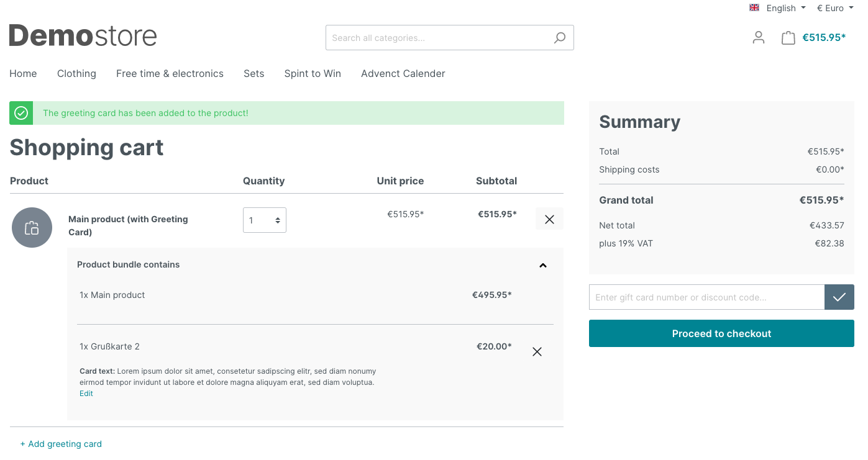Click the greeting card added success message
Viewport: 868px width, 460px height.
point(145,113)
